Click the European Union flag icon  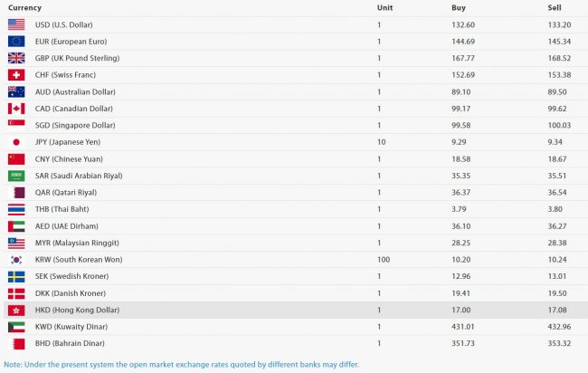click(x=16, y=41)
